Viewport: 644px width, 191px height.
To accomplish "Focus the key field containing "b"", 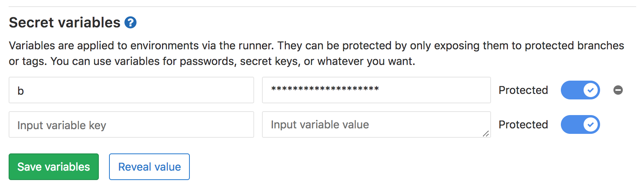I will point(131,90).
